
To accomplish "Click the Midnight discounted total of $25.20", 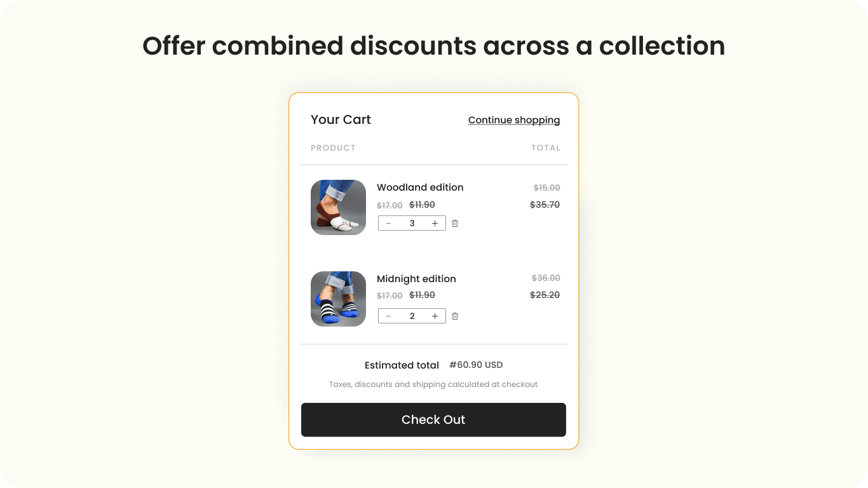I will coord(545,295).
